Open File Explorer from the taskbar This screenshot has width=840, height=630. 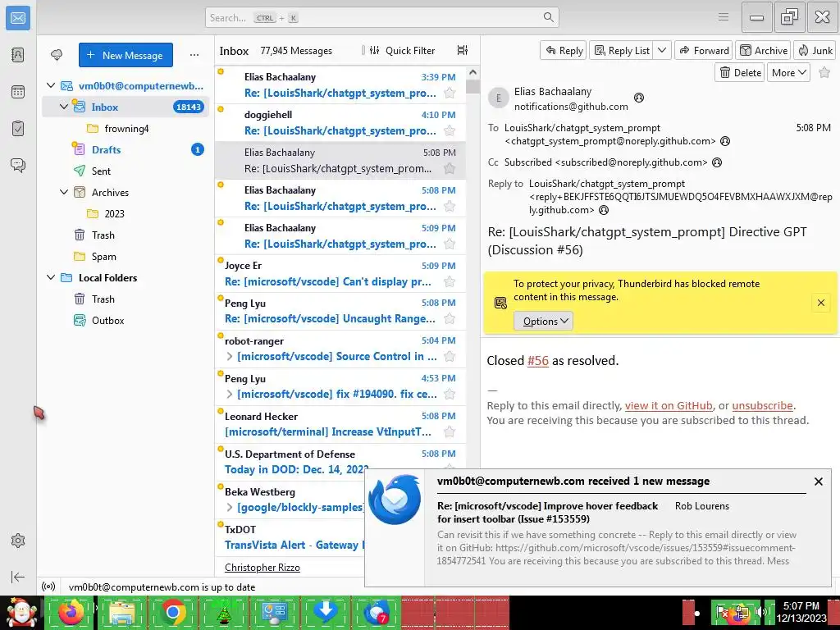(x=121, y=612)
